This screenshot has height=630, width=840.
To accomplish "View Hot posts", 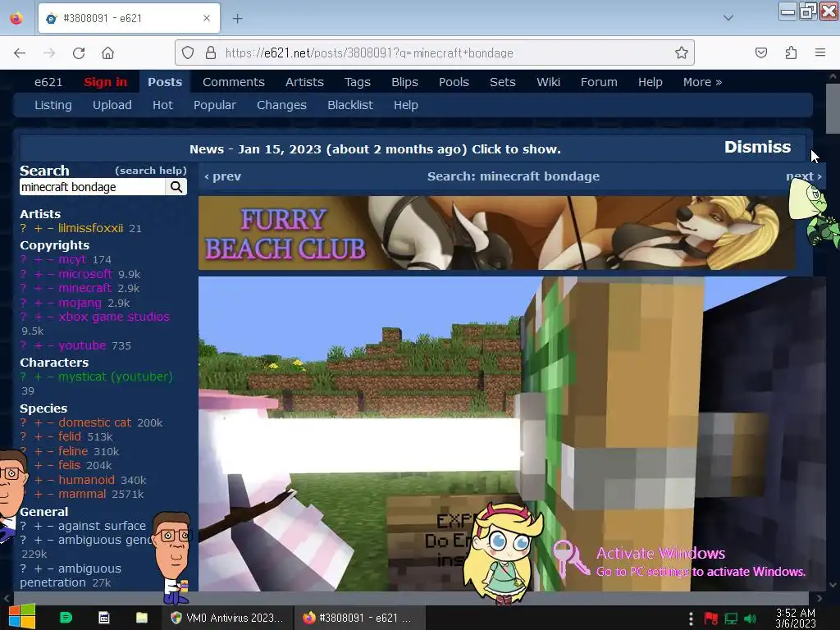I will (162, 105).
